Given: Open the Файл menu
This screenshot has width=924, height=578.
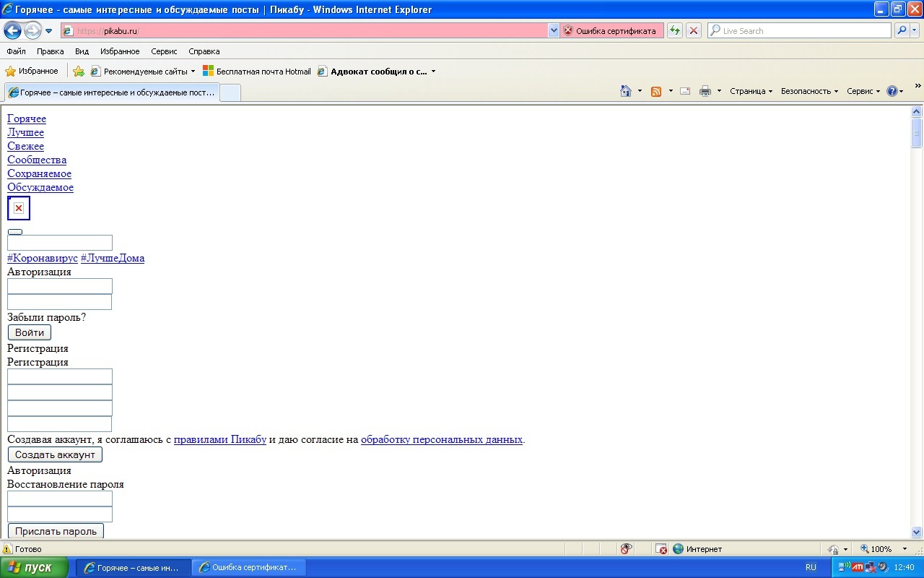Looking at the screenshot, I should point(16,51).
